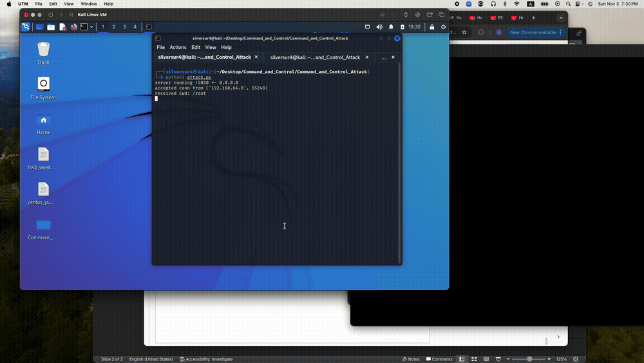This screenshot has width=644, height=363.
Task: Open terminal View menu
Action: [x=211, y=47]
